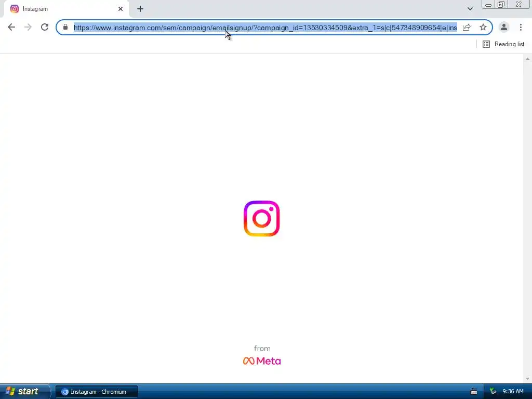
Task: Go back to the previous page
Action: click(x=11, y=27)
